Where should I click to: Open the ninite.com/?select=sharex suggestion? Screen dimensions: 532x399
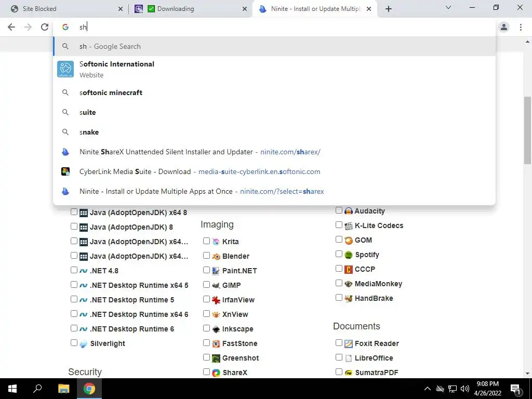[x=274, y=191]
